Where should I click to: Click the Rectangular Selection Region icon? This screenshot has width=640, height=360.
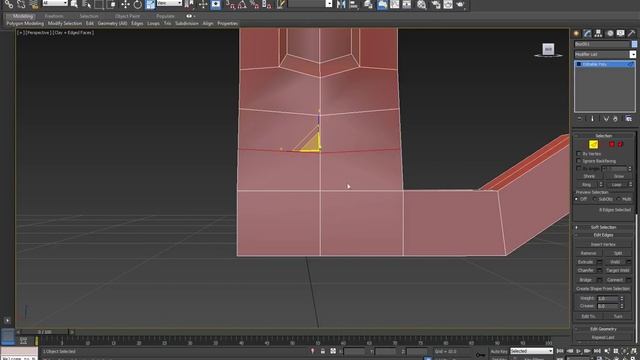[x=99, y=4]
